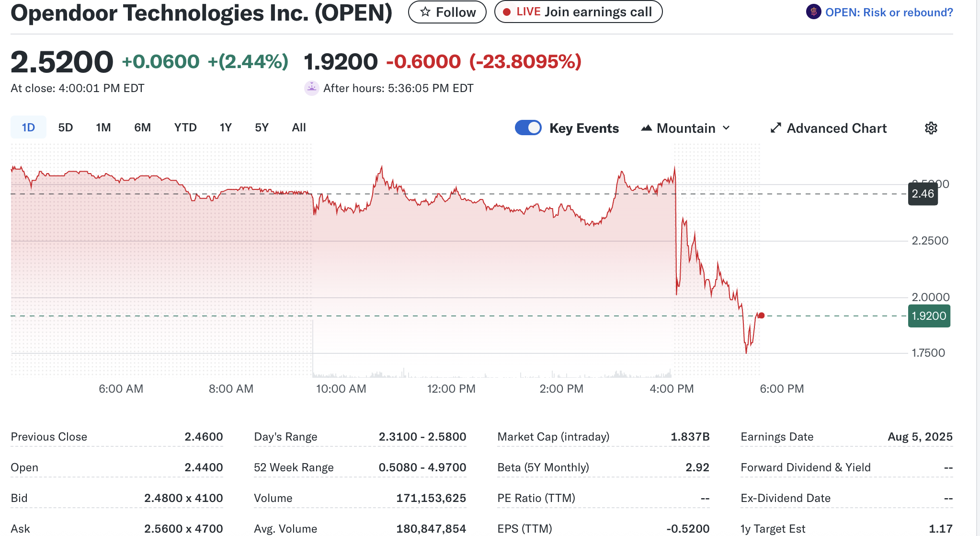The image size is (980, 536).
Task: Click the Advanced Chart expand arrows icon
Action: (x=775, y=128)
